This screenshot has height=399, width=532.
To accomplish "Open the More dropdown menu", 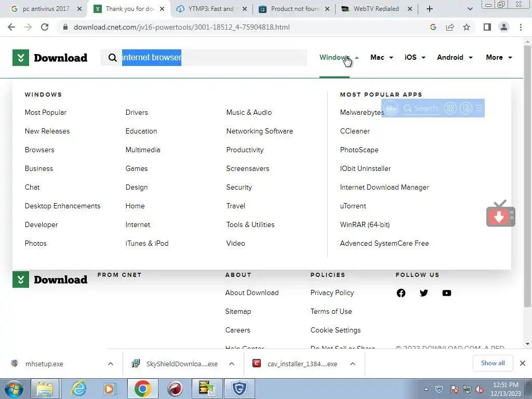I will [x=499, y=57].
